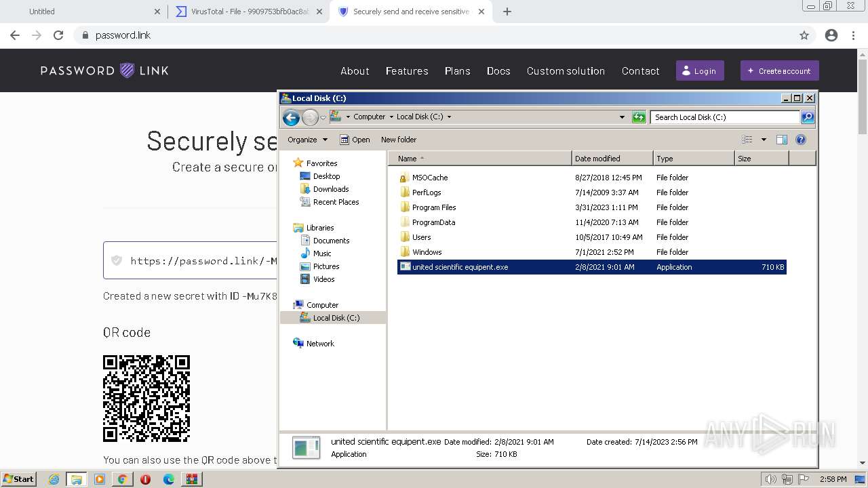Click the Windows Start button
Viewport: 868px width, 488px height.
[19, 479]
